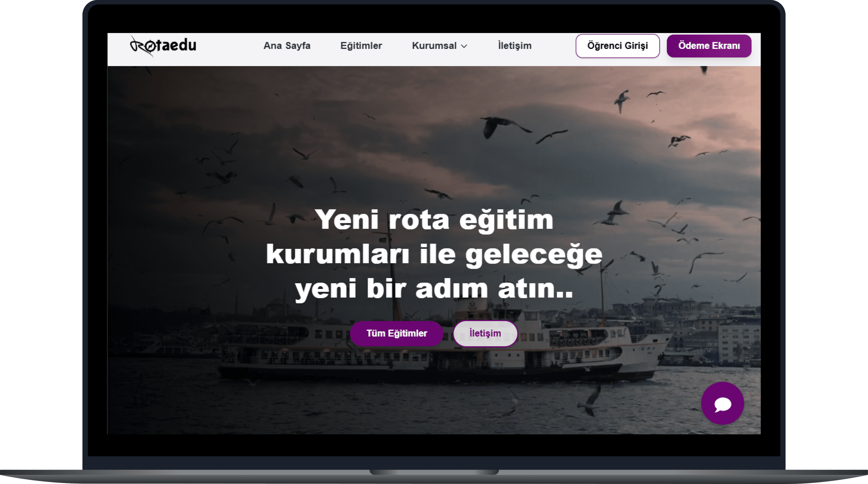The image size is (868, 484).
Task: Go to Ana Sayfa in the navbar
Action: tap(287, 46)
